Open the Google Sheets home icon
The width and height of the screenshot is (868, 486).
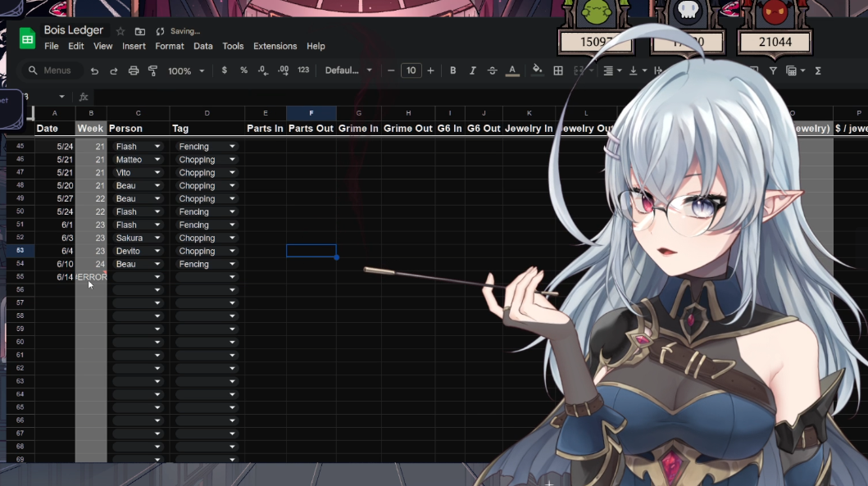[x=27, y=39]
